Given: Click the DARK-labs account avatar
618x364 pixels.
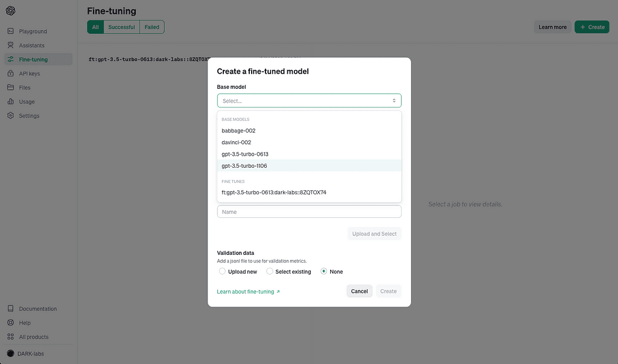Looking at the screenshot, I should coord(11,353).
